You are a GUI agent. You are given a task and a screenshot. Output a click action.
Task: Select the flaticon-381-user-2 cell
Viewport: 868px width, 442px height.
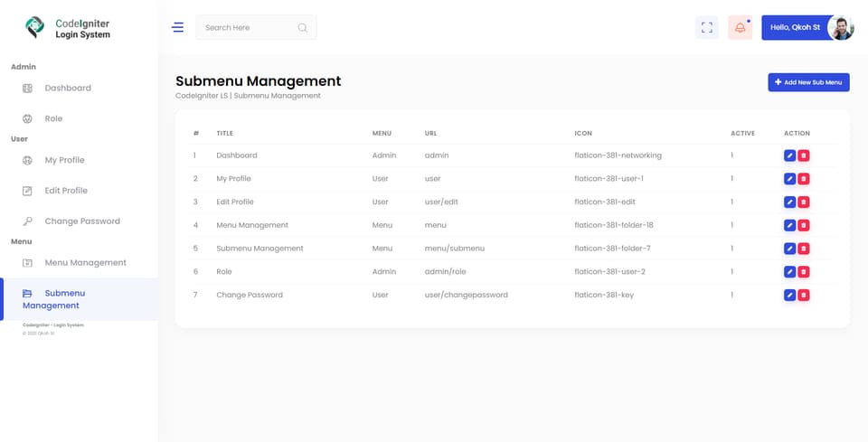click(609, 271)
